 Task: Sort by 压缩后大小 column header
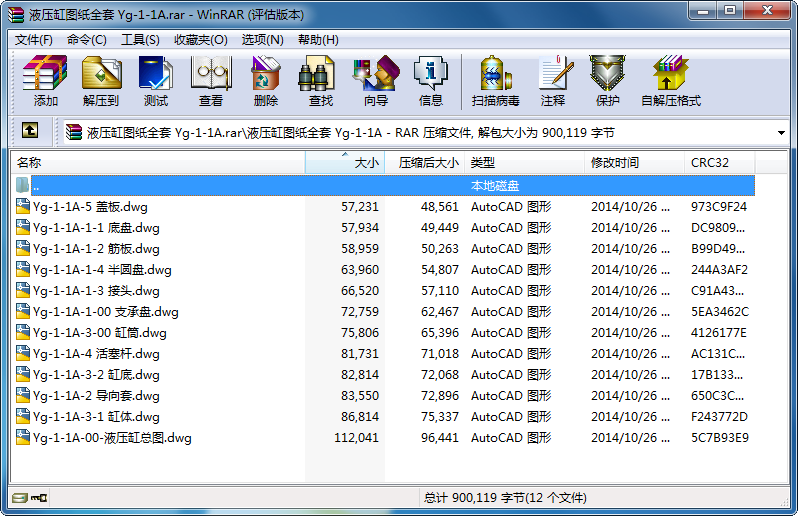pos(424,163)
